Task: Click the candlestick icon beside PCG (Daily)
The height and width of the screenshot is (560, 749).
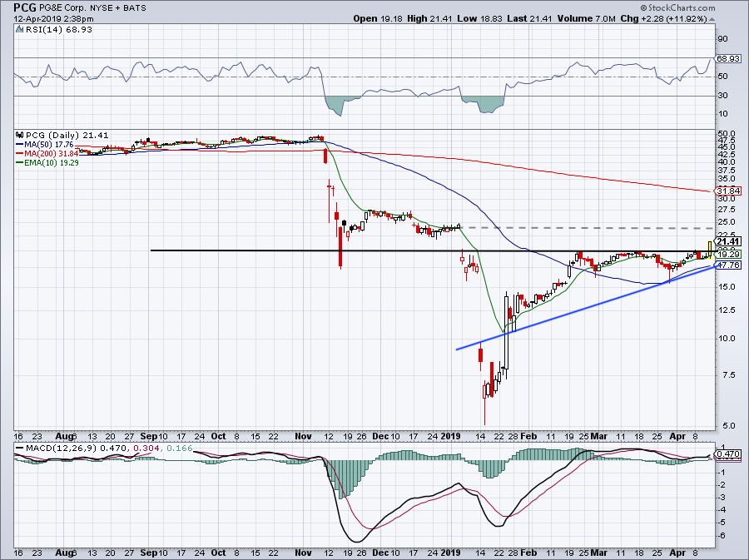Action: (19, 135)
